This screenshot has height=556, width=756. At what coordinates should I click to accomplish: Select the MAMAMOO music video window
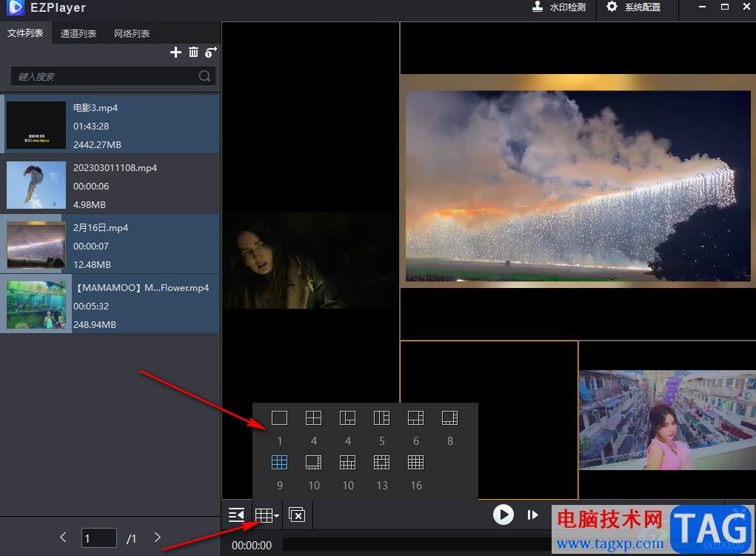coord(667,420)
